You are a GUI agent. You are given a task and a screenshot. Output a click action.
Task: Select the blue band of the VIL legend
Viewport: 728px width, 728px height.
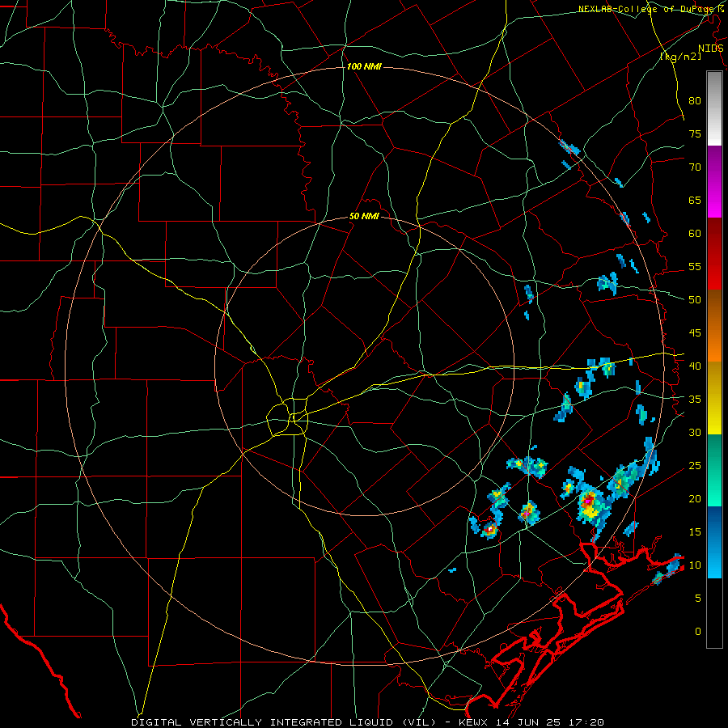tap(714, 542)
